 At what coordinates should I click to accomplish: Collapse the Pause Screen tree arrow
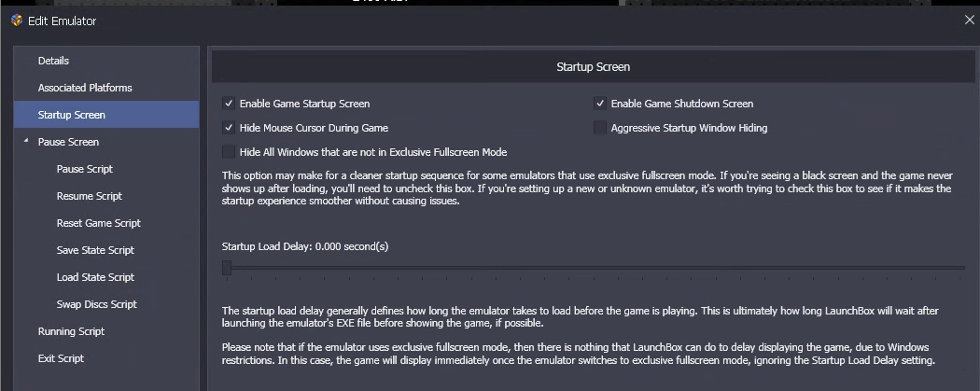coord(26,141)
